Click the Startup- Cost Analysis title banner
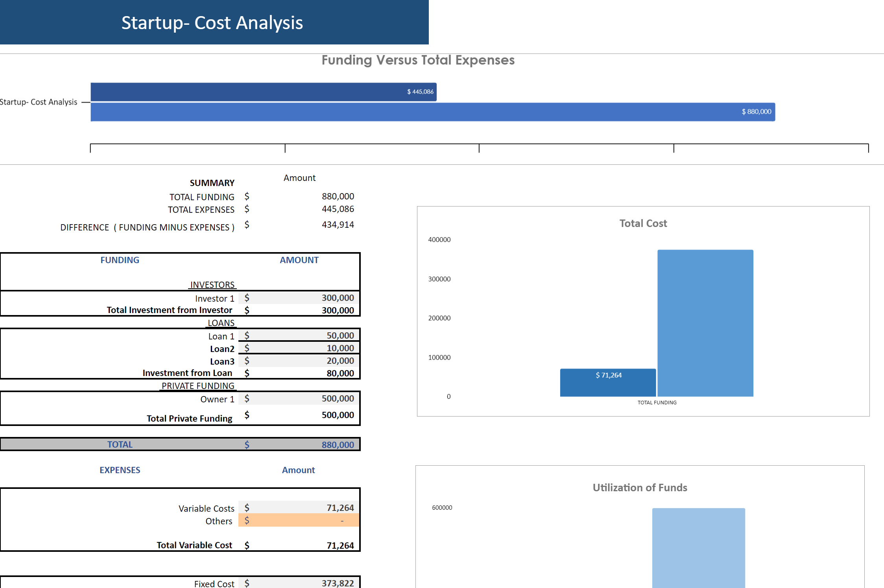The height and width of the screenshot is (588, 884). (212, 22)
